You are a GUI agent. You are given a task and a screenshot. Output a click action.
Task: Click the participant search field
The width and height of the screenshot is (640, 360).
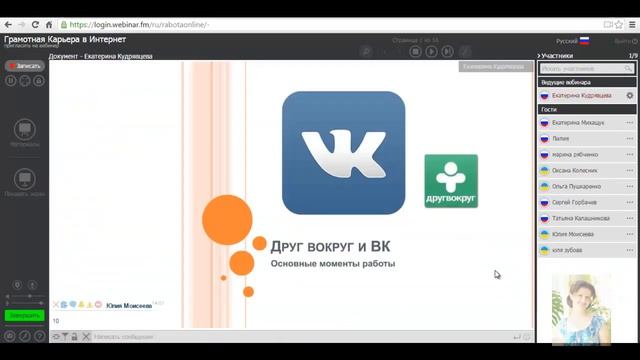pyautogui.click(x=587, y=69)
